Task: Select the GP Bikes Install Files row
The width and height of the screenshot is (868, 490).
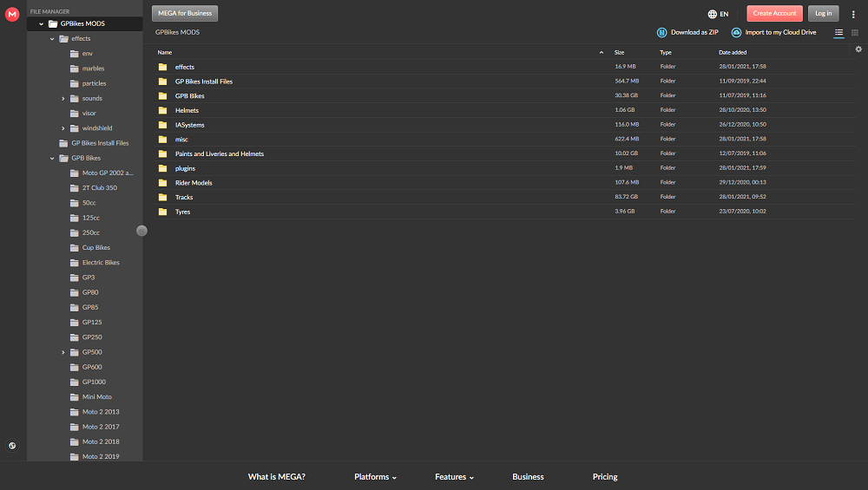Action: pos(505,82)
